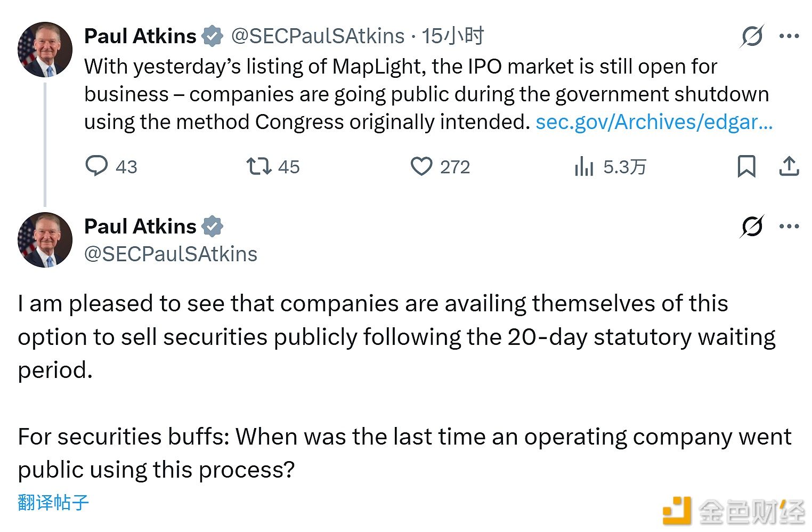The height and width of the screenshot is (532, 812).
Task: Like the tweet using the heart icon
Action: pos(421,166)
